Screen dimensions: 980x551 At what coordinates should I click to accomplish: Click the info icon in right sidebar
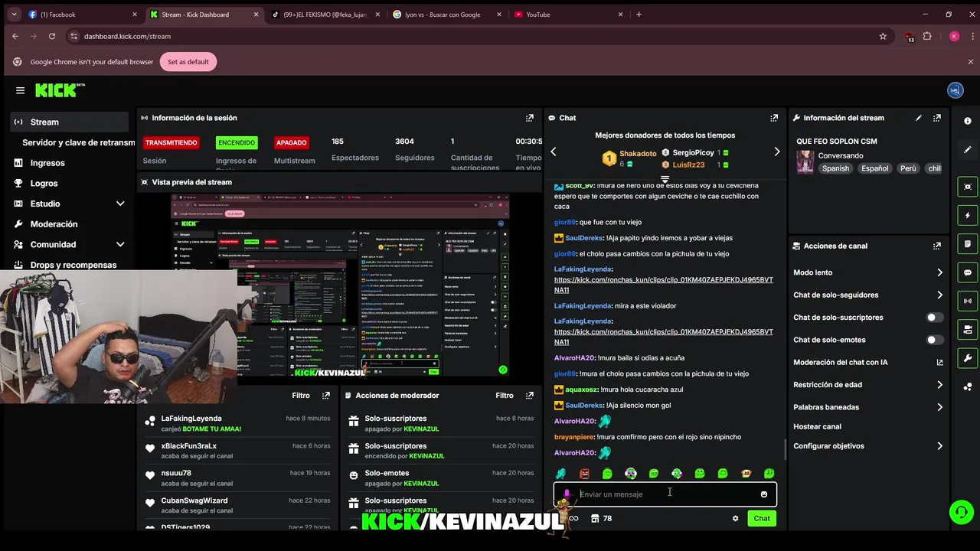click(x=968, y=121)
